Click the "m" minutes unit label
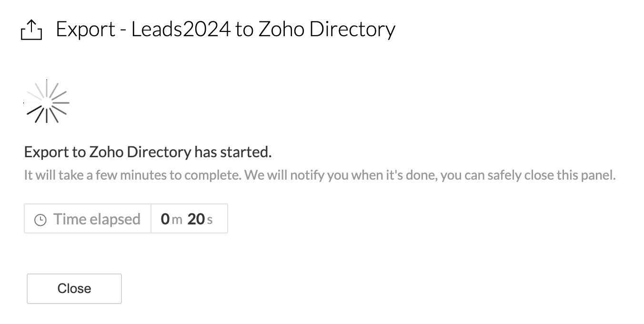644x324 pixels. (x=177, y=220)
